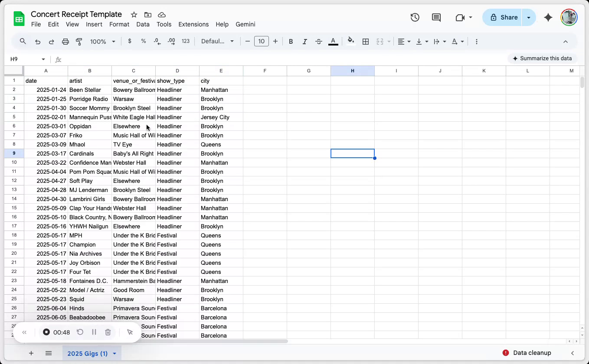Open the Data cleanup notice
589x364 pixels.
click(527, 353)
